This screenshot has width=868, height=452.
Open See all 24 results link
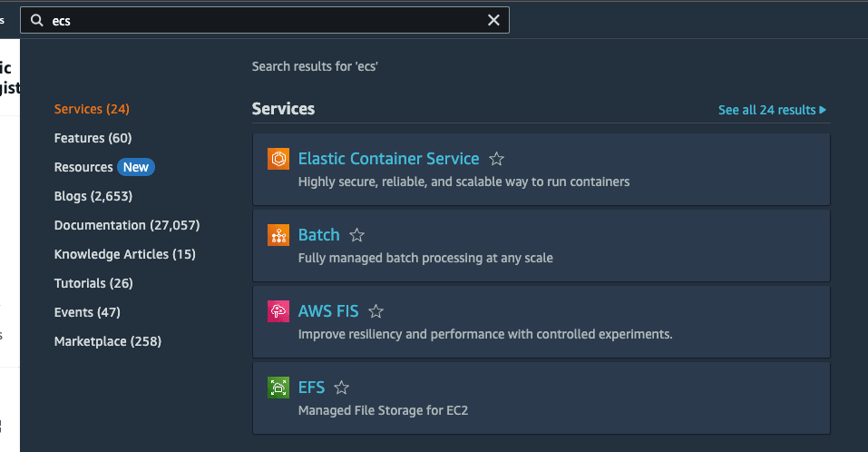(772, 110)
